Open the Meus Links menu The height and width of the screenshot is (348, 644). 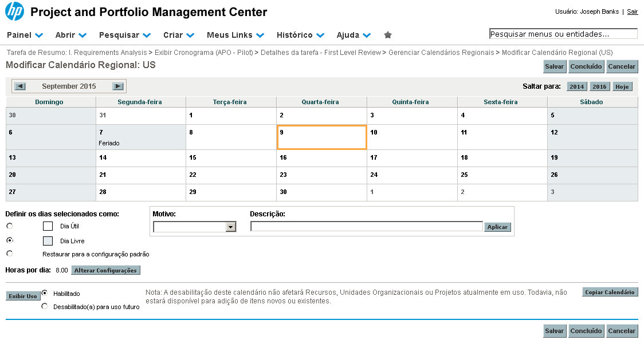pyautogui.click(x=235, y=35)
